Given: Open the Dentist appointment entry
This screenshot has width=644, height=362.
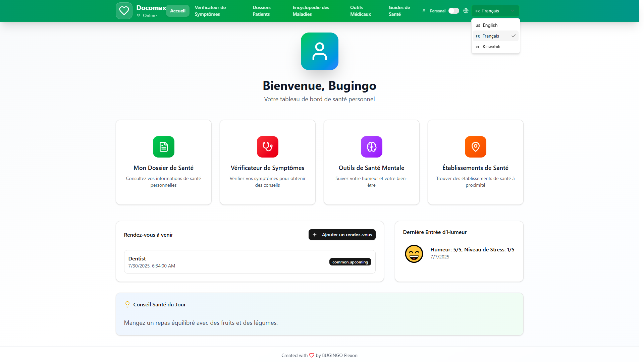Looking at the screenshot, I should click(x=218, y=262).
